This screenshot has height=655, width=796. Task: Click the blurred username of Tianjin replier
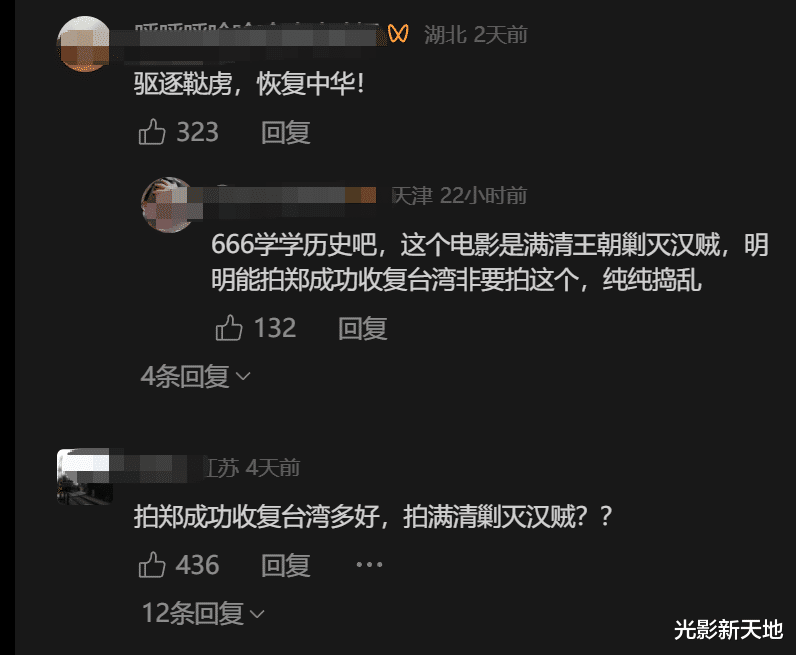[289, 195]
